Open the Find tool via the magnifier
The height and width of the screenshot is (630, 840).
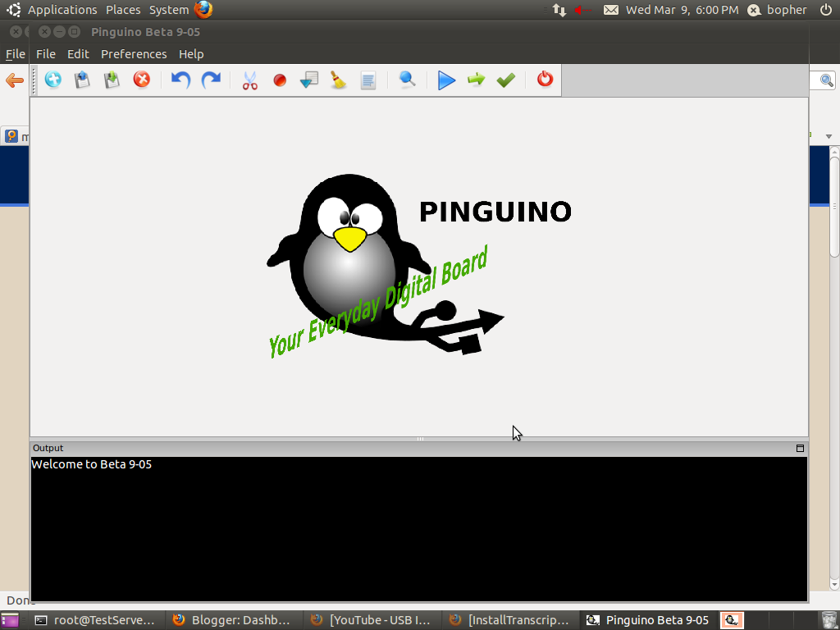pyautogui.click(x=408, y=80)
